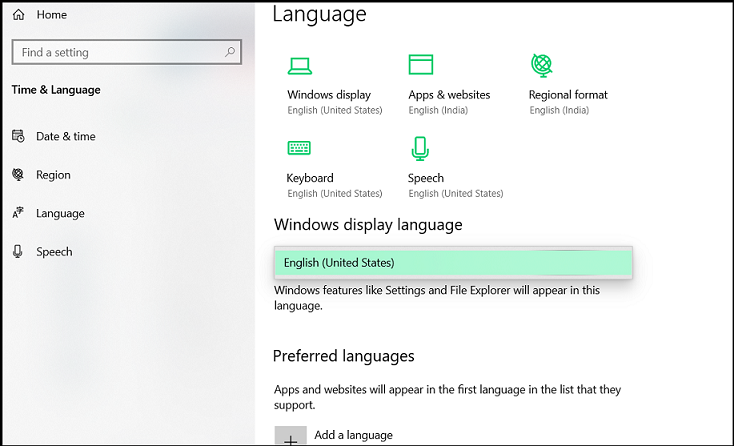Click Regional format tile label
This screenshot has height=446, width=734.
568,95
